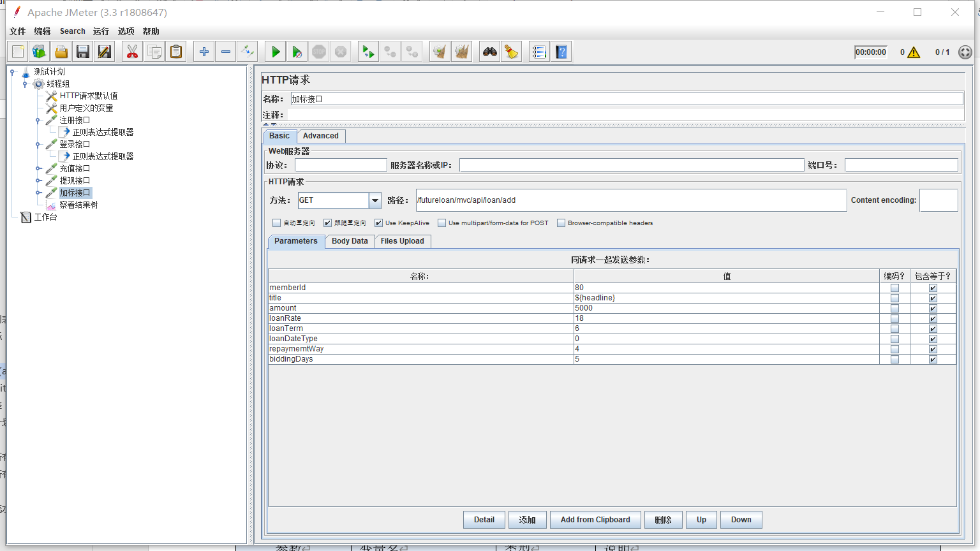This screenshot has height=551, width=980.
Task: Open Function Helper dialog icon
Action: coord(539,52)
